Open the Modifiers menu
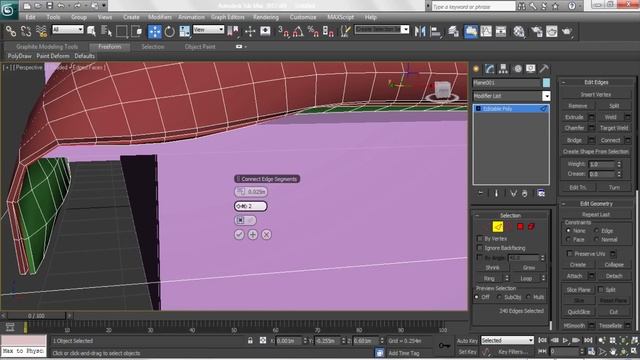Viewport: 640px width, 360px height. 160,17
